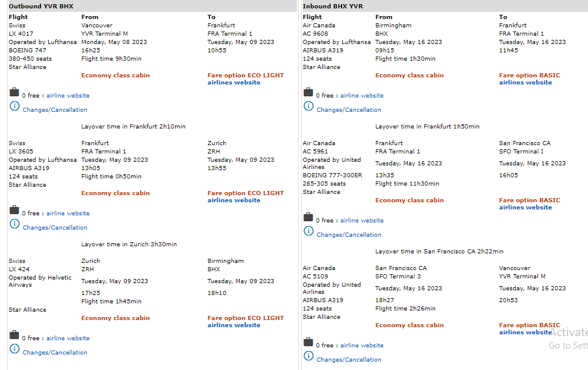Viewport: 588px width, 370px height.
Task: Open airline website baggage link for AC 5109
Action: pyautogui.click(x=362, y=346)
